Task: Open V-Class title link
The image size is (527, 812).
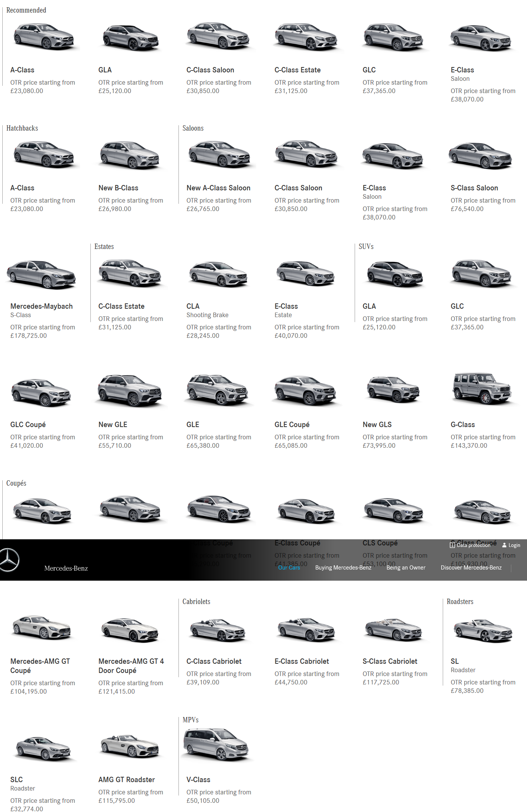Action: (198, 780)
